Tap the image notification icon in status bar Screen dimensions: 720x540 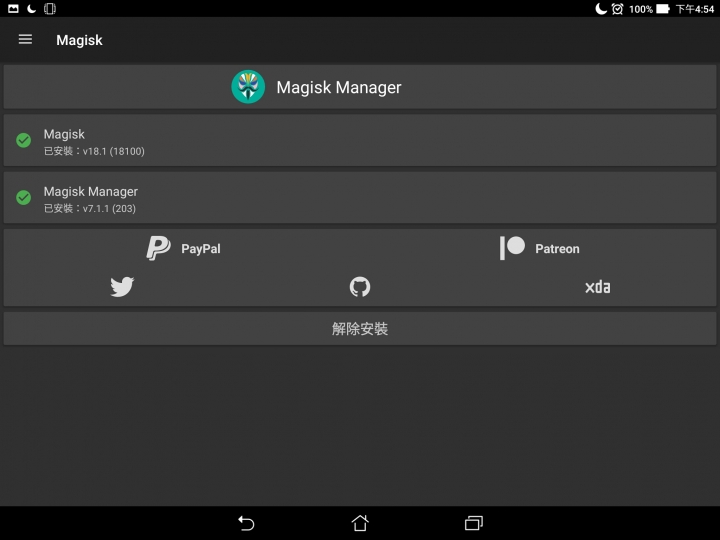click(13, 9)
